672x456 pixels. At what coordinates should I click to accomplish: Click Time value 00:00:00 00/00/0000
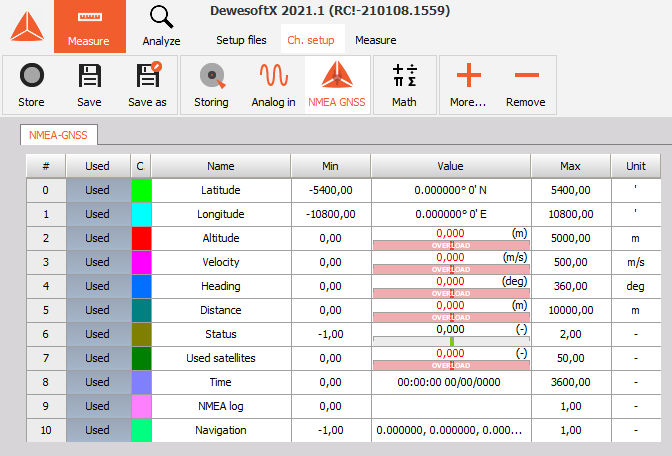pyautogui.click(x=449, y=382)
